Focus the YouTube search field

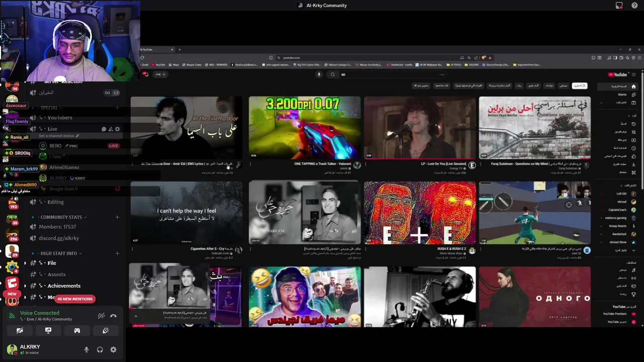tap(392, 74)
